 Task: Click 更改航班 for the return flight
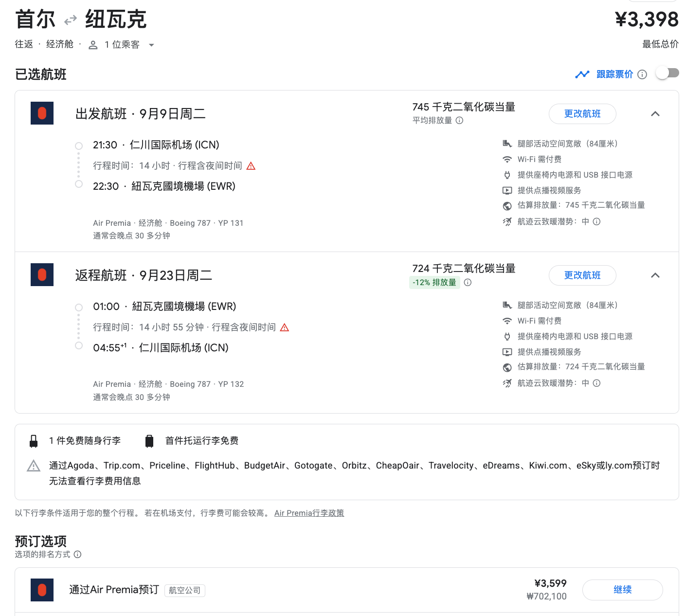[x=582, y=275]
